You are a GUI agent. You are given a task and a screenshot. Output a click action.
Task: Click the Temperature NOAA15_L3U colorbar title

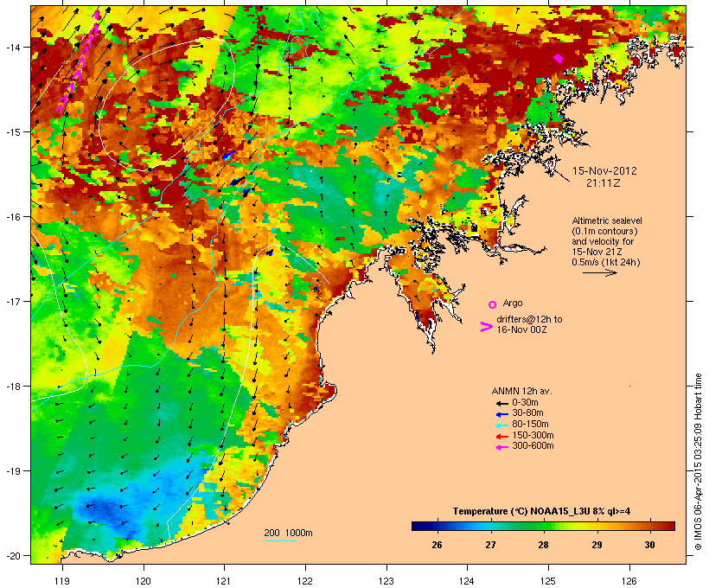542,511
